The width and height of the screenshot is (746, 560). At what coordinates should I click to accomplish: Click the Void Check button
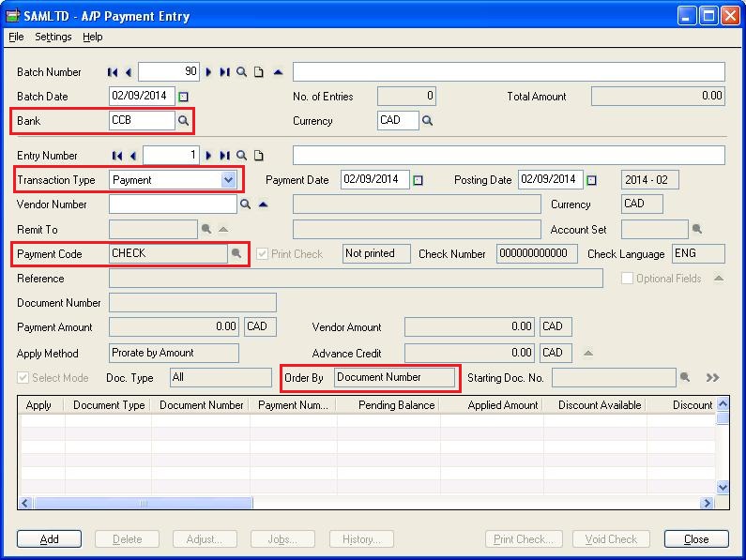coord(611,539)
